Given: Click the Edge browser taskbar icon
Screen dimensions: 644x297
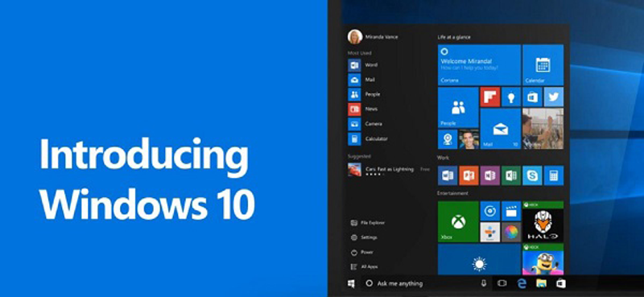Looking at the screenshot, I should pyautogui.click(x=522, y=283).
